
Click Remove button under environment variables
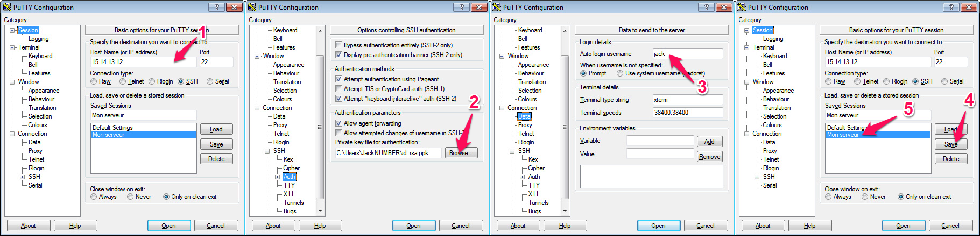[709, 157]
